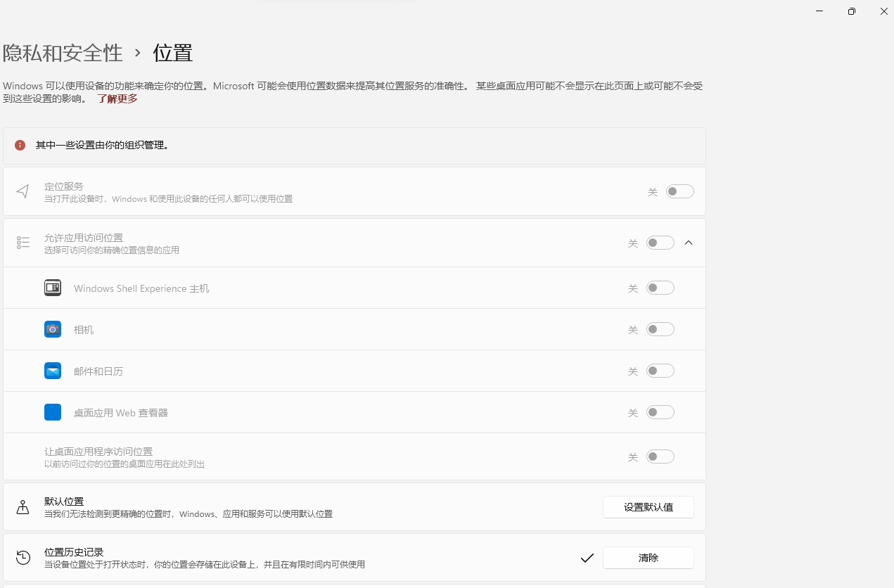894x588 pixels.
Task: Close the Settings window
Action: point(884,11)
